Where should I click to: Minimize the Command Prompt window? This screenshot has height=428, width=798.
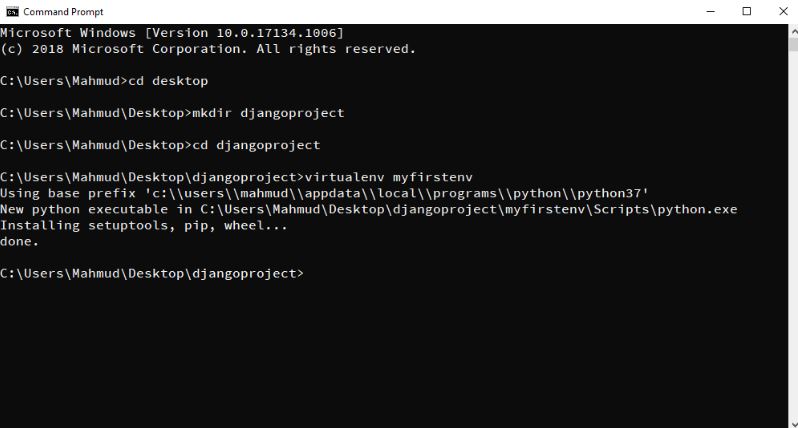click(711, 11)
